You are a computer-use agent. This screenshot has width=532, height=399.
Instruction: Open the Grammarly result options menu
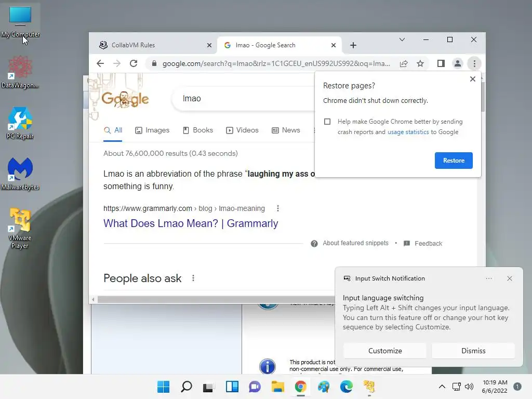pyautogui.click(x=278, y=208)
